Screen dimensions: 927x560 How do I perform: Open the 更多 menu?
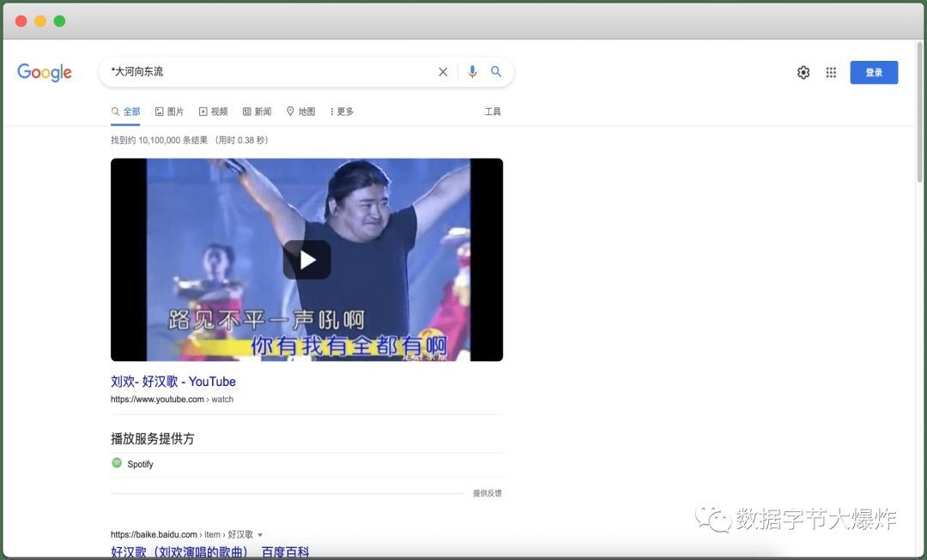[342, 111]
